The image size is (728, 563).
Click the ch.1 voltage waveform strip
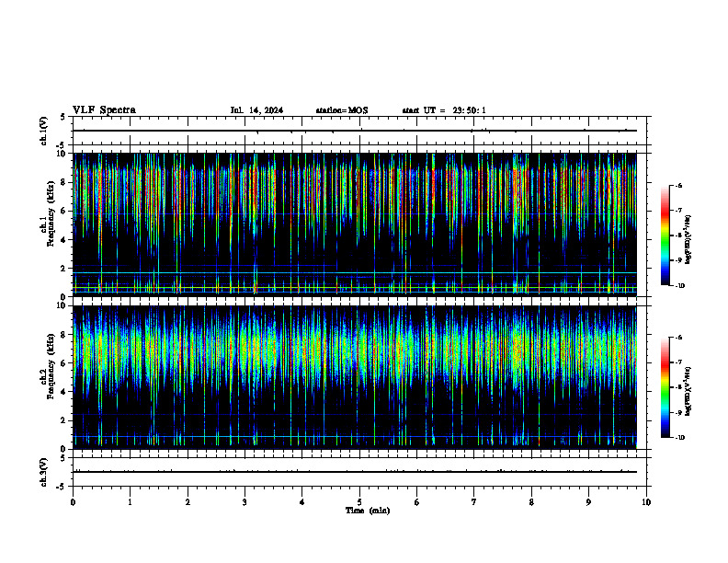click(359, 131)
